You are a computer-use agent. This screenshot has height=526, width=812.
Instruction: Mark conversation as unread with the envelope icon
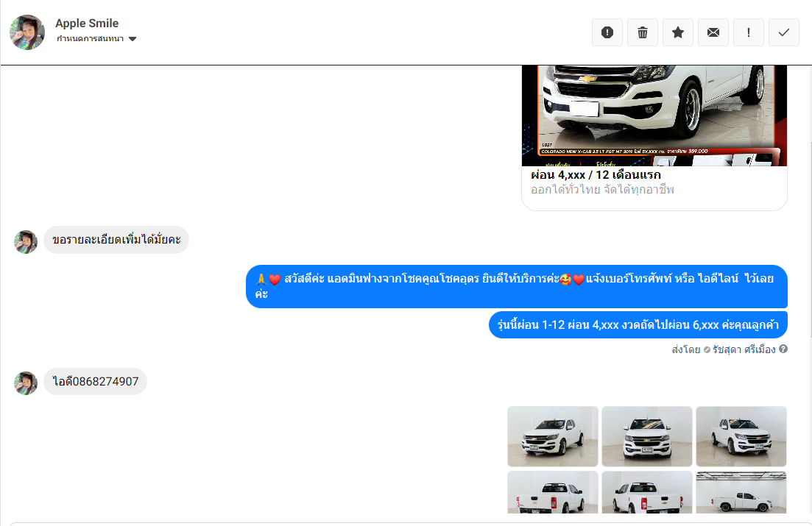[713, 32]
